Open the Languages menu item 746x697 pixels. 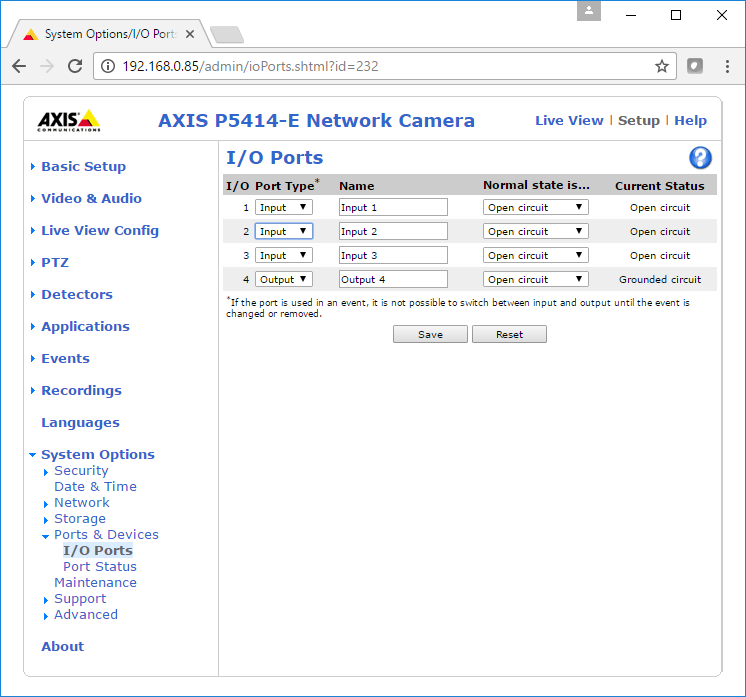coord(80,422)
